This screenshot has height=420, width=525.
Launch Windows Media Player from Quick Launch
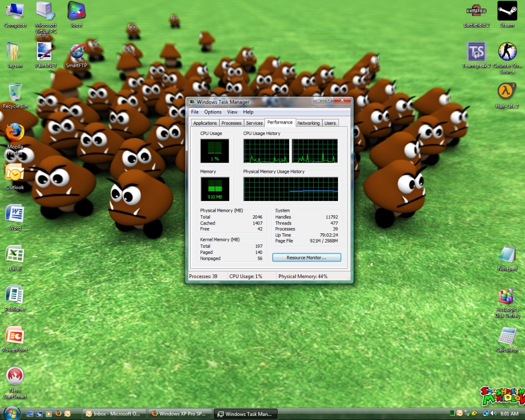(49, 414)
